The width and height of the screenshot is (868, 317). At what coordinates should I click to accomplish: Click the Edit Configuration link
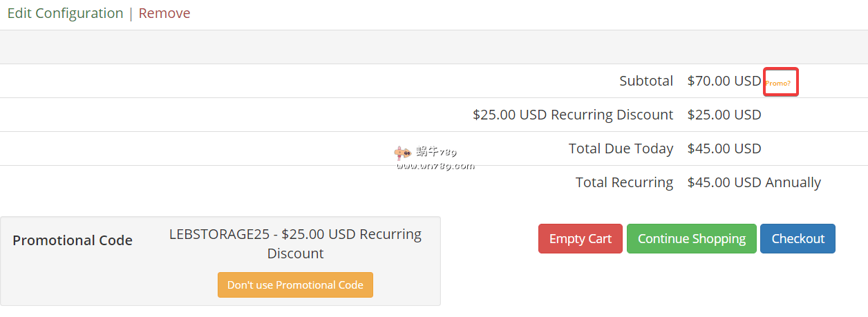(x=65, y=13)
